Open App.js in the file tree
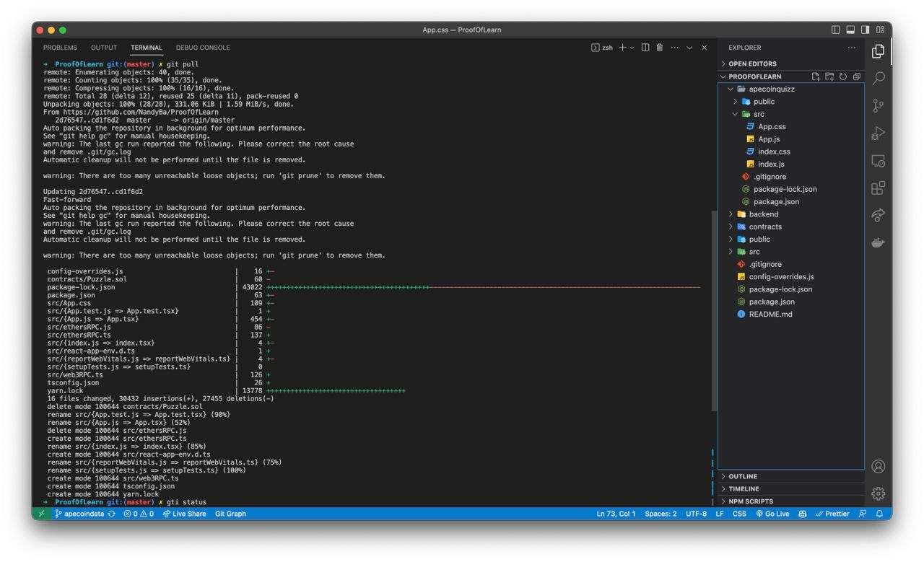 [x=769, y=139]
